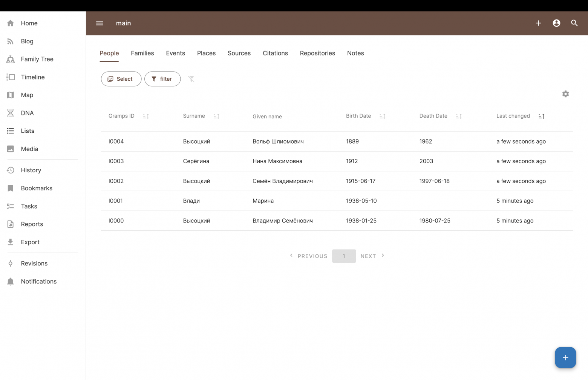
Task: Click the Home house icon in sidebar
Action: [11, 23]
